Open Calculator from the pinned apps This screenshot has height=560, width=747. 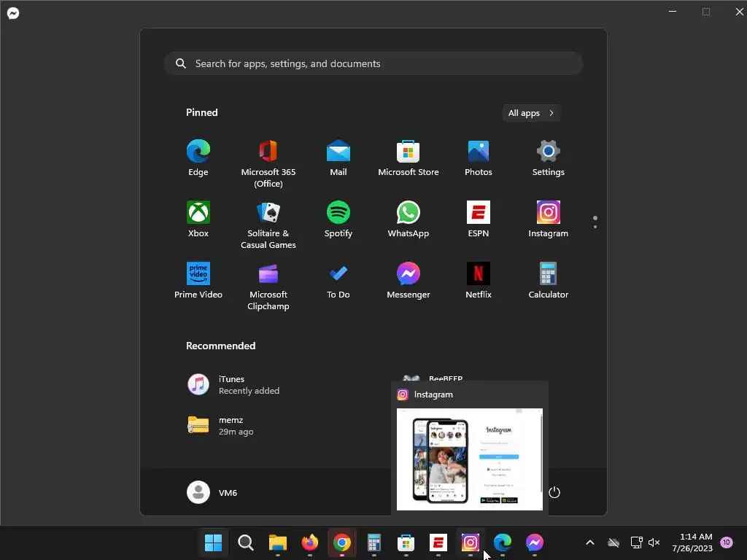(x=549, y=281)
